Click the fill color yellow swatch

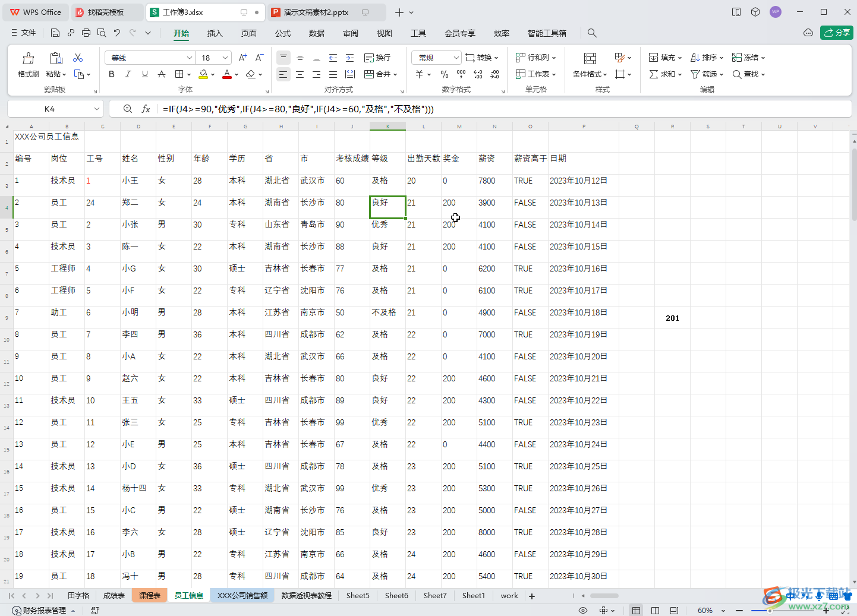tap(203, 74)
